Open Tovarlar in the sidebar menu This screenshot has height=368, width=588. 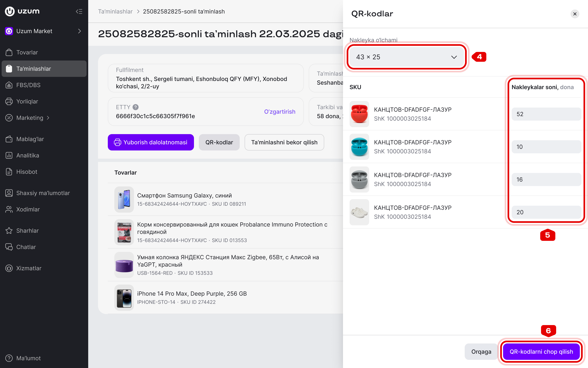(x=44, y=52)
